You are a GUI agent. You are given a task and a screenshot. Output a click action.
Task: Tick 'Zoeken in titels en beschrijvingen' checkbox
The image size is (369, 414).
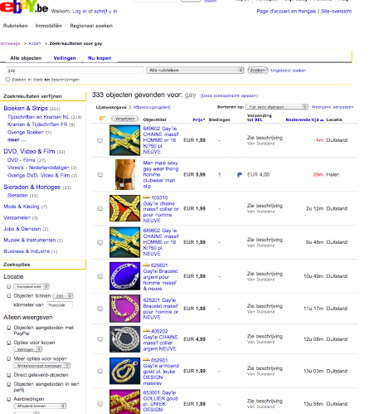pos(7,79)
